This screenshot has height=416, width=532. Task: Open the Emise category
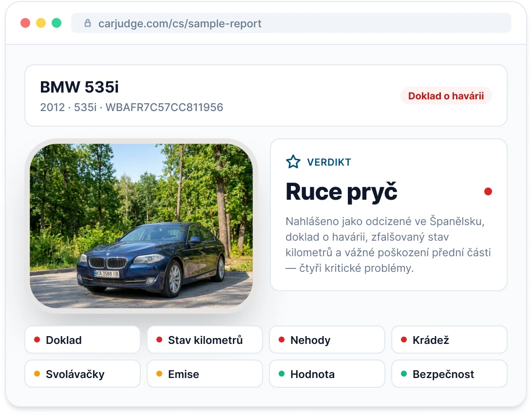point(205,374)
